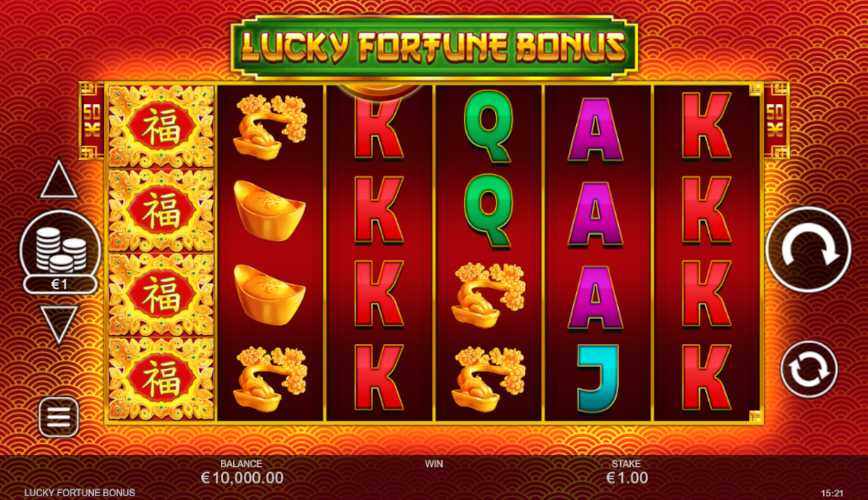868x500 pixels.
Task: Click the balance amount €10,000.00
Action: 242,478
